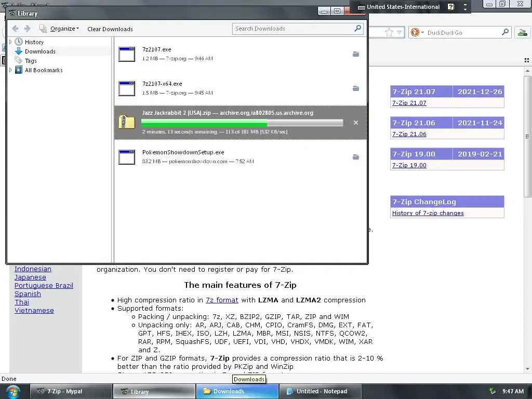532x399 pixels.
Task: Click the system tray network icon
Action: [x=493, y=391]
